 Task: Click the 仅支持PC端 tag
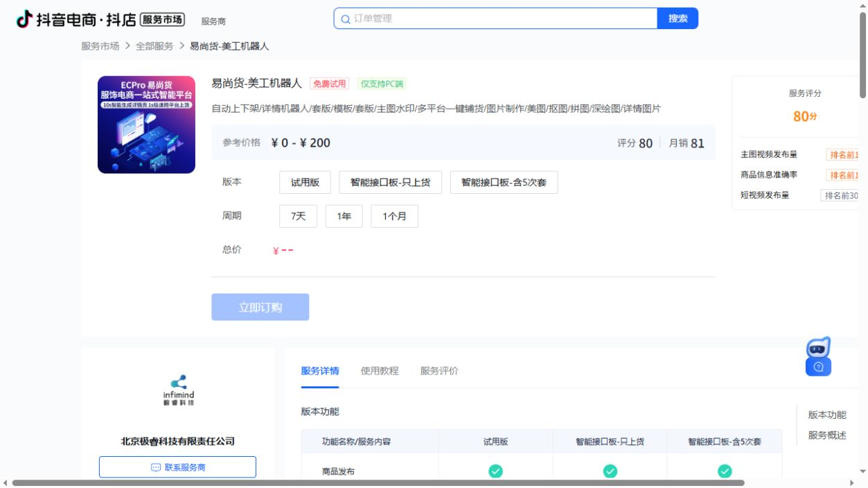pyautogui.click(x=381, y=84)
